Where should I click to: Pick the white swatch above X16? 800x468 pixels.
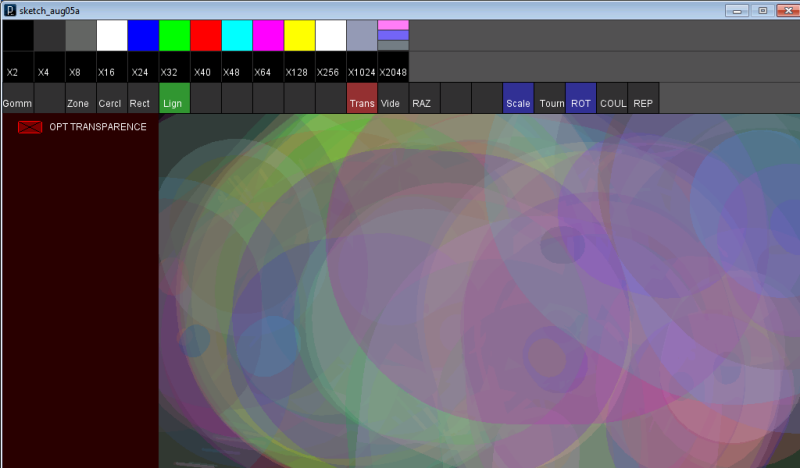click(x=112, y=36)
